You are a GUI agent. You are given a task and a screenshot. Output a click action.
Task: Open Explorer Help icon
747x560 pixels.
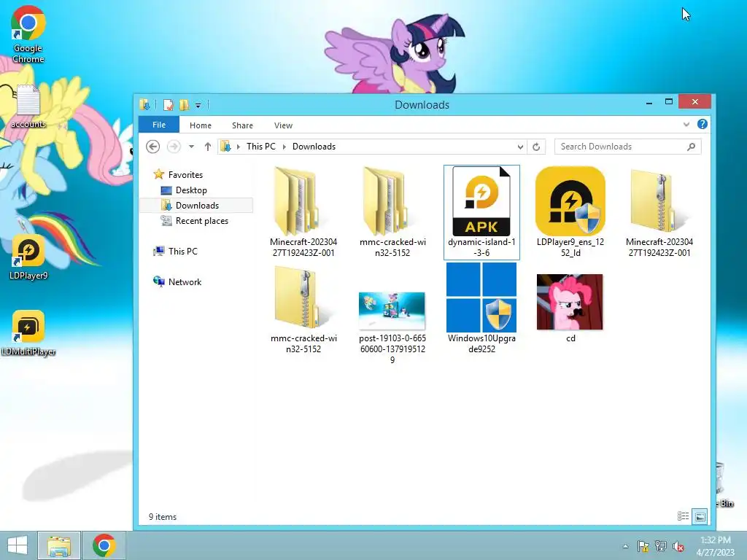tap(703, 124)
